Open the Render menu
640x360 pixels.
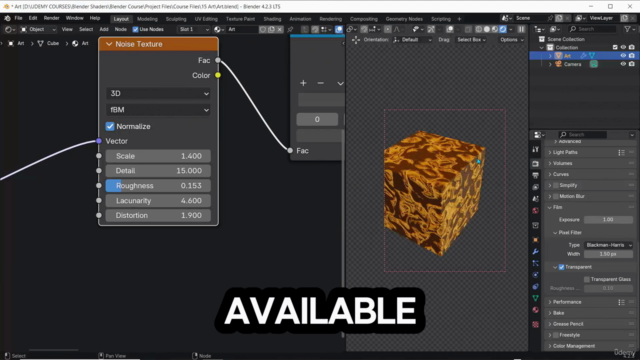click(51, 18)
